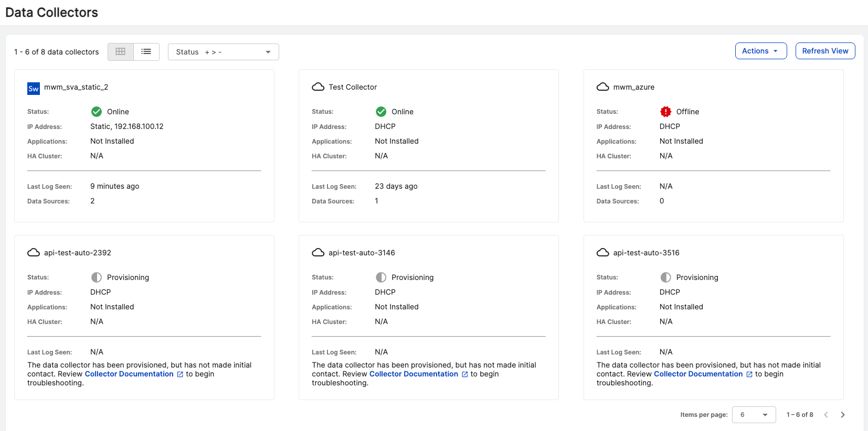The height and width of the screenshot is (431, 868).
Task: Go to the previous page of collectors
Action: coord(826,415)
